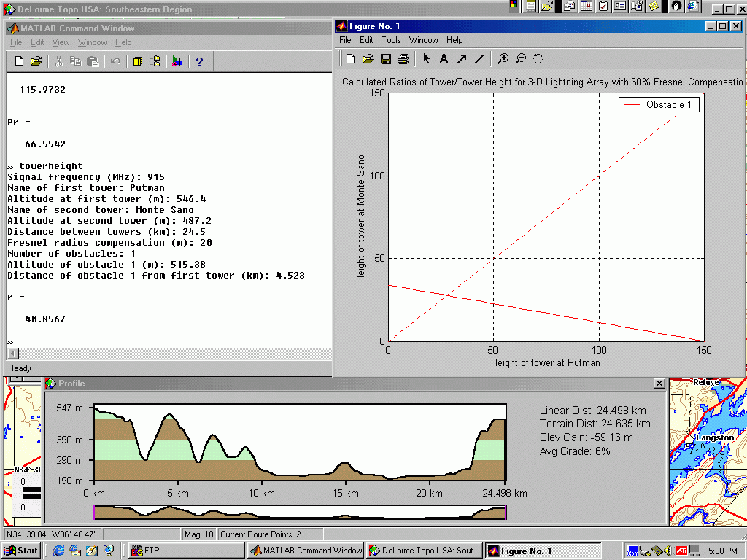Click the 5:00 PM system clock
Image resolution: width=747 pixels, height=560 pixels.
tap(723, 551)
